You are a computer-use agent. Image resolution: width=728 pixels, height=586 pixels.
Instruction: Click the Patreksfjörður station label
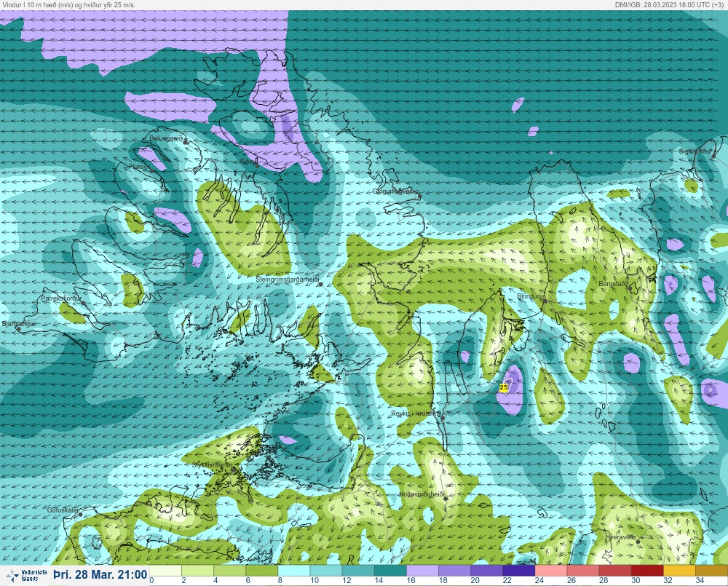click(61, 298)
